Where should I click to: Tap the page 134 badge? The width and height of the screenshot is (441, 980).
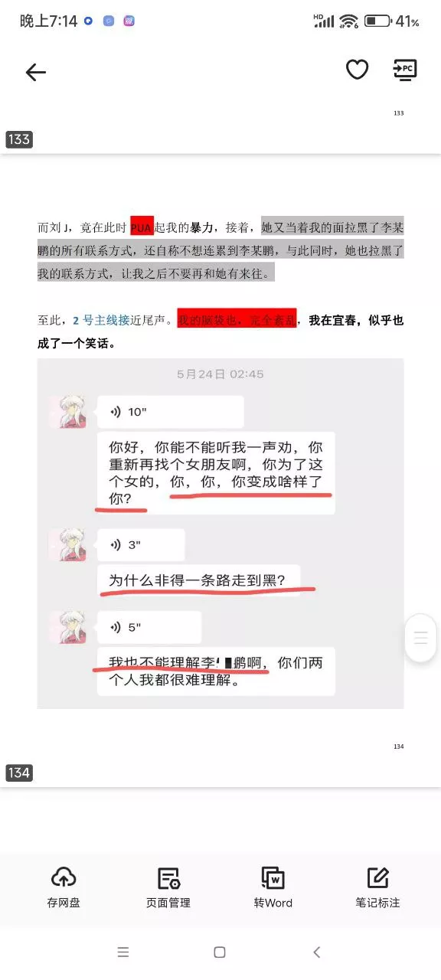point(19,773)
